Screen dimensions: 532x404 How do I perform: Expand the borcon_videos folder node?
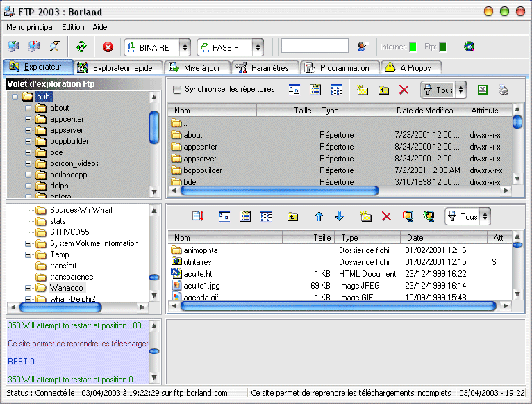[28, 164]
